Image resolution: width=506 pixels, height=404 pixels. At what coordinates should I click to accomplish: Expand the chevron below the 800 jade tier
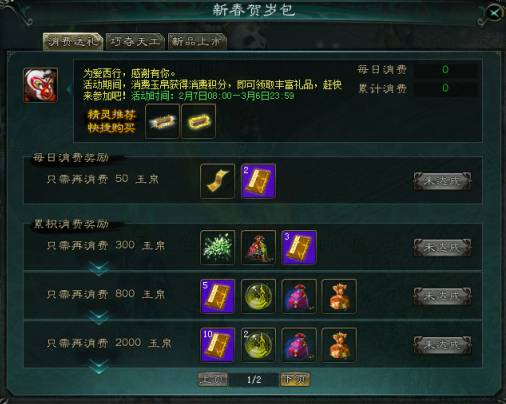[x=99, y=317]
